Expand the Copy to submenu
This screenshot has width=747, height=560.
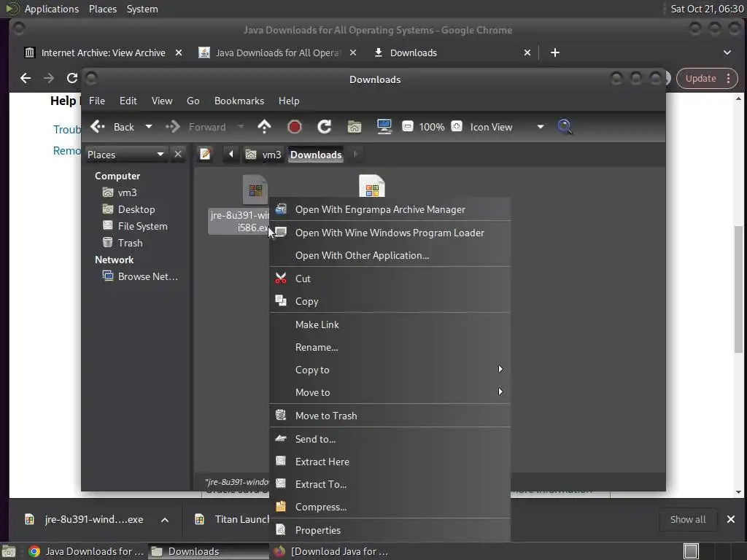click(x=390, y=370)
